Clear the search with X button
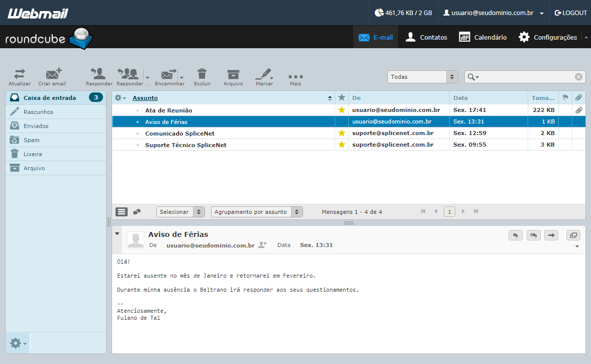This screenshot has width=591, height=364. [578, 77]
